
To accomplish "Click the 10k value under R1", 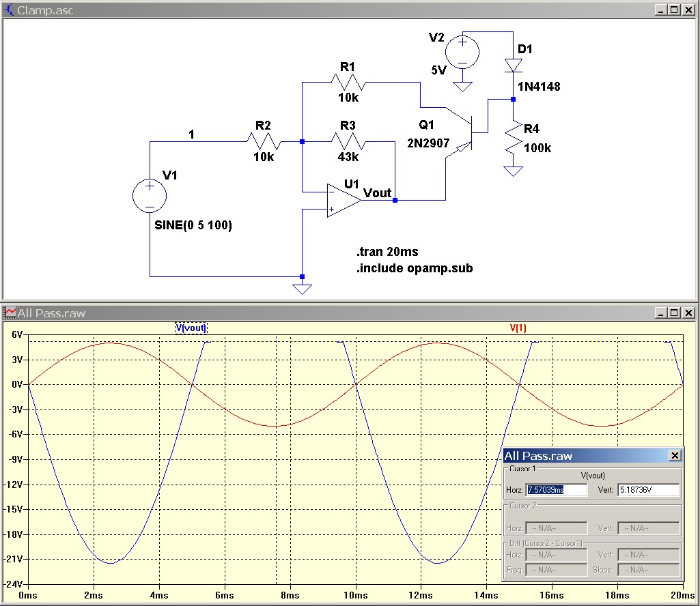I will tap(348, 98).
